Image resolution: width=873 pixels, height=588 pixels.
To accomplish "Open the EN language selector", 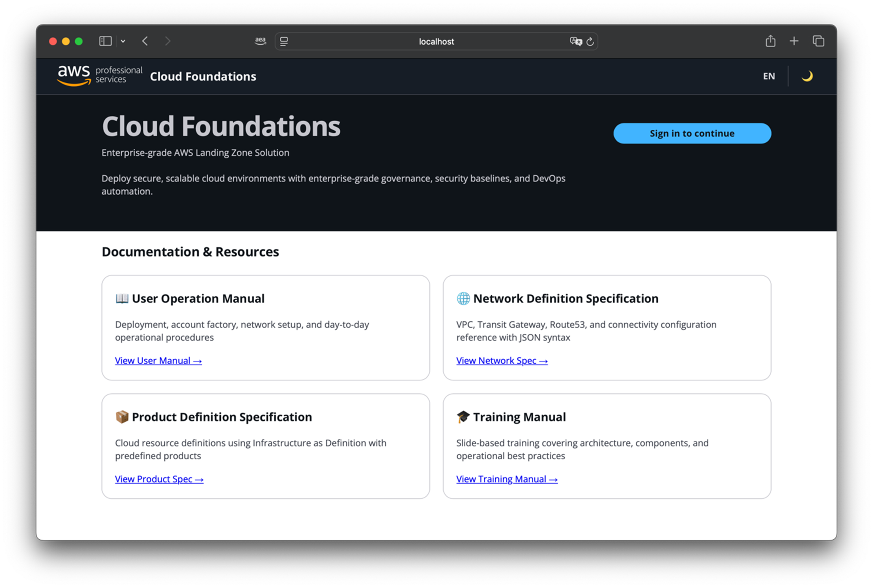I will 769,76.
